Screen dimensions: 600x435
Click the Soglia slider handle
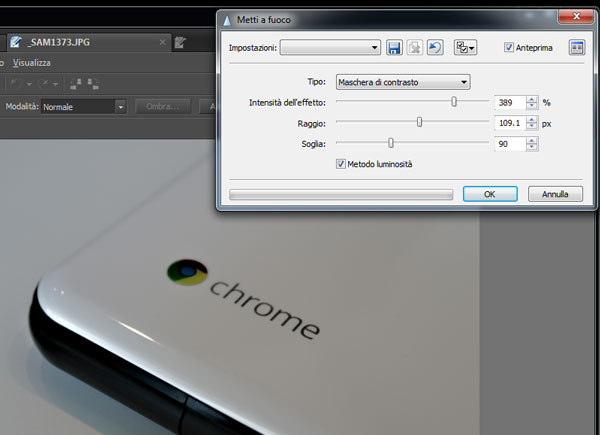[391, 143]
